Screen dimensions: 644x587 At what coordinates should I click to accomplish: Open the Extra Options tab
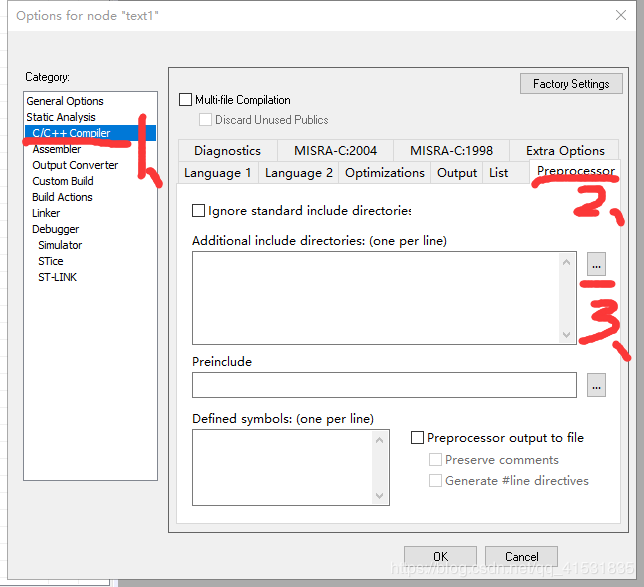565,151
